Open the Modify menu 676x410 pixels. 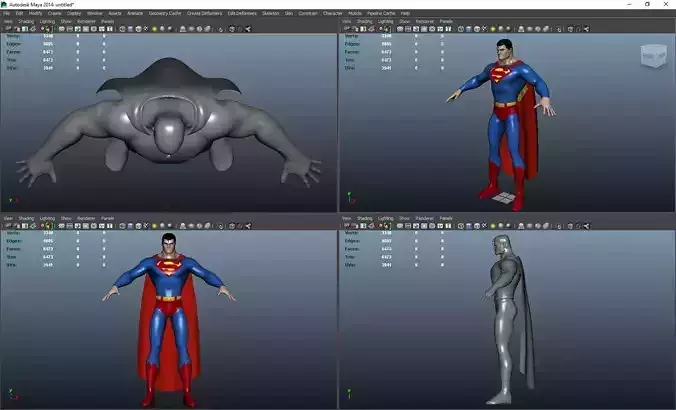(x=35, y=13)
